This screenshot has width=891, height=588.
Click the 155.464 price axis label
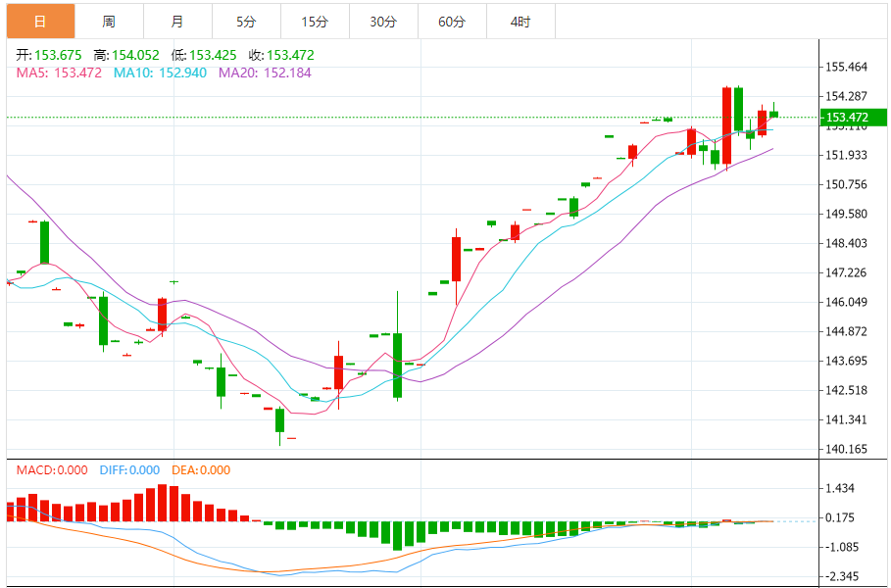(847, 67)
